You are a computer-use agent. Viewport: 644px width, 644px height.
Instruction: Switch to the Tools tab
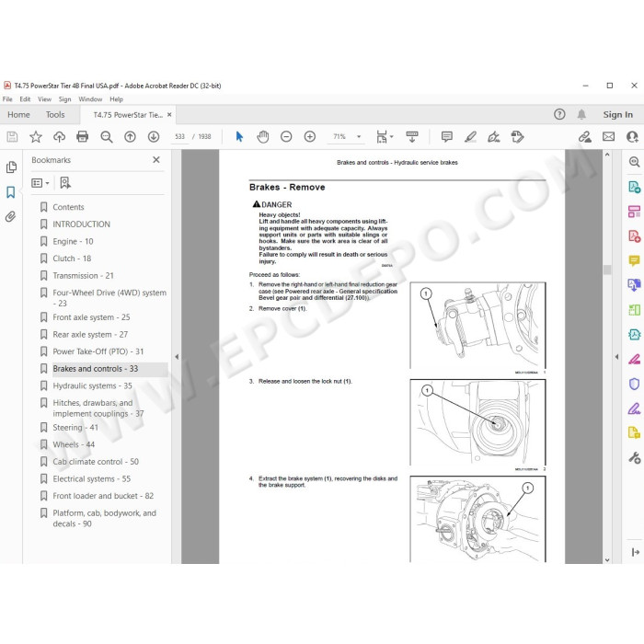point(55,115)
